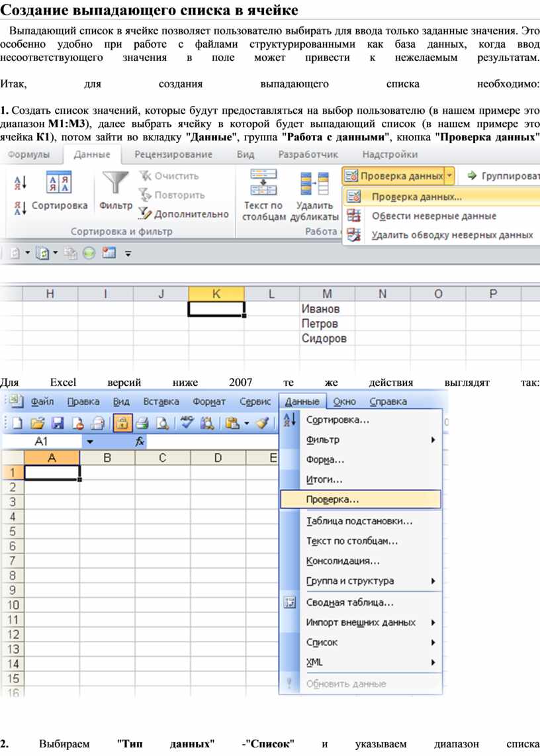Click the cell containing Иванов
Image resolution: width=540 pixels, height=756 pixels.
point(328,308)
